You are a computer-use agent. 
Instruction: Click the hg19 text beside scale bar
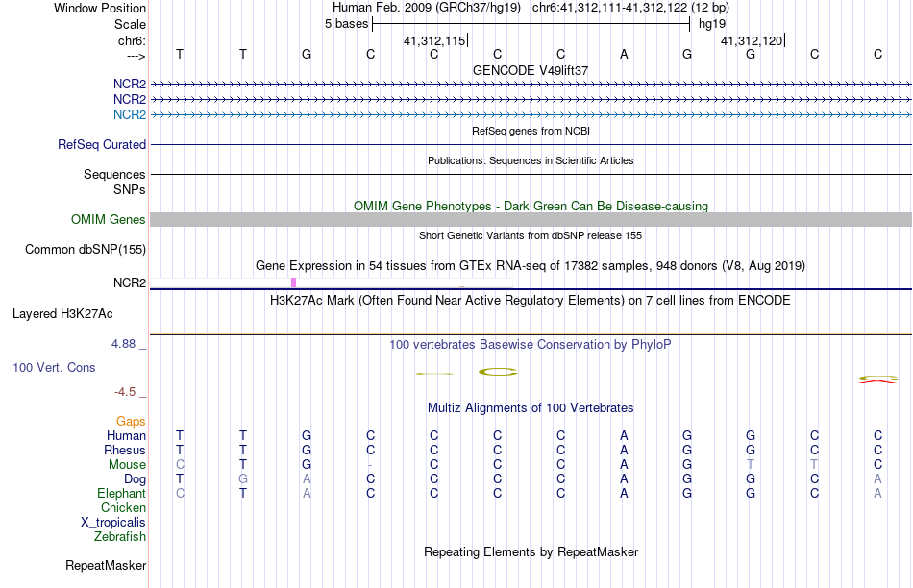coord(712,24)
